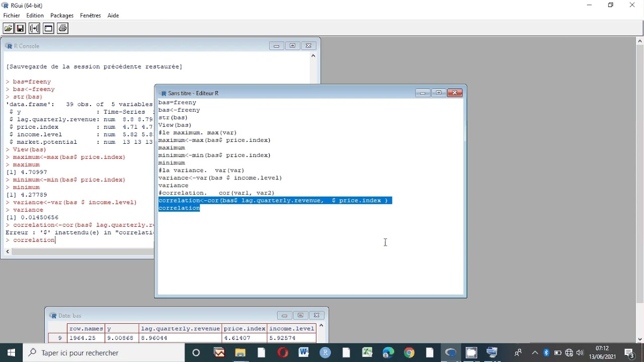The height and width of the screenshot is (362, 644).
Task: Click the R Console scroll-up arrow
Action: 313,56
